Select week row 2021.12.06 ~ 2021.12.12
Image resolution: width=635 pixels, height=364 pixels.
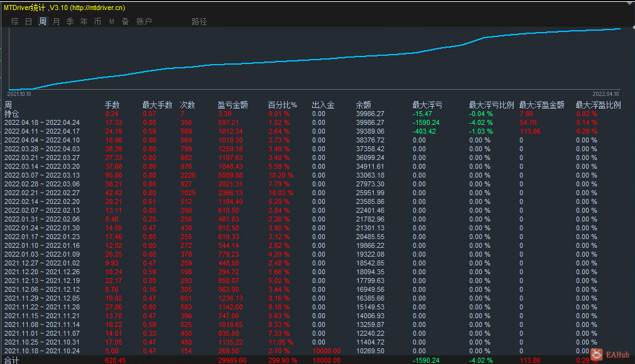tap(42, 289)
